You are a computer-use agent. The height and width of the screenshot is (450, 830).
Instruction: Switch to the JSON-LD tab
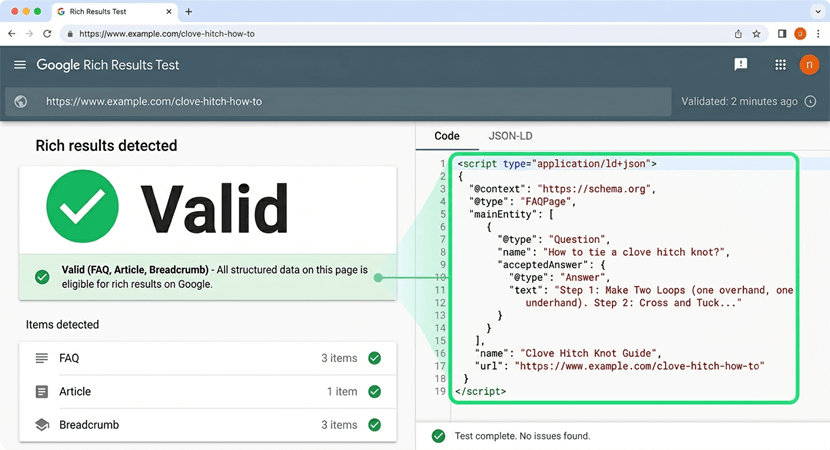tap(510, 136)
